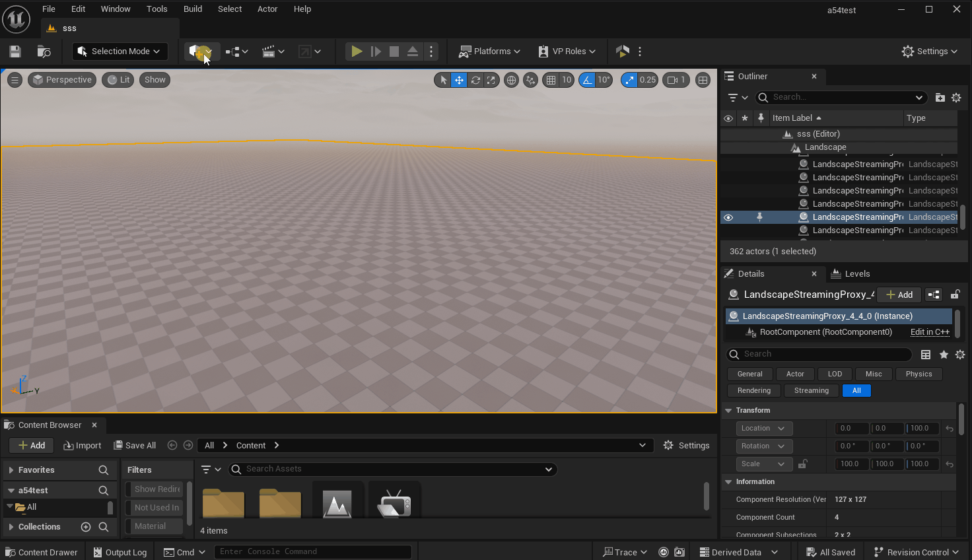Click the Add component button in Details
This screenshot has height=560, width=972.
(x=899, y=295)
